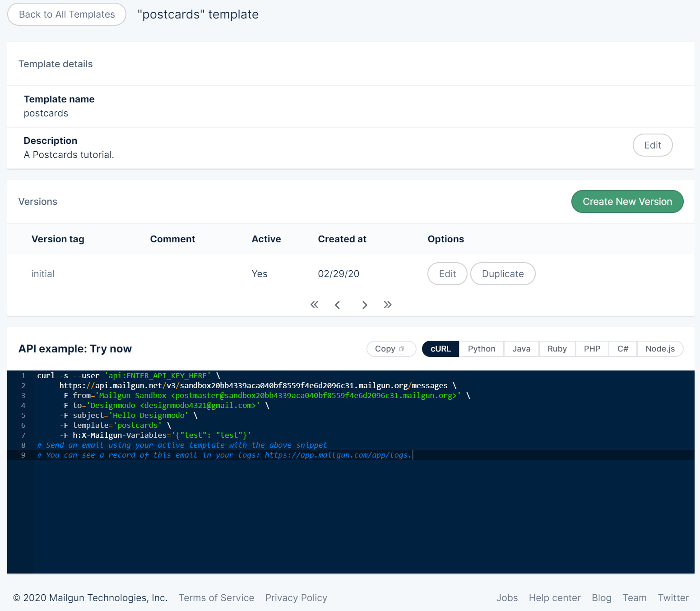Screen dimensions: 700x611
Task: Go to first page of versions
Action: click(315, 305)
